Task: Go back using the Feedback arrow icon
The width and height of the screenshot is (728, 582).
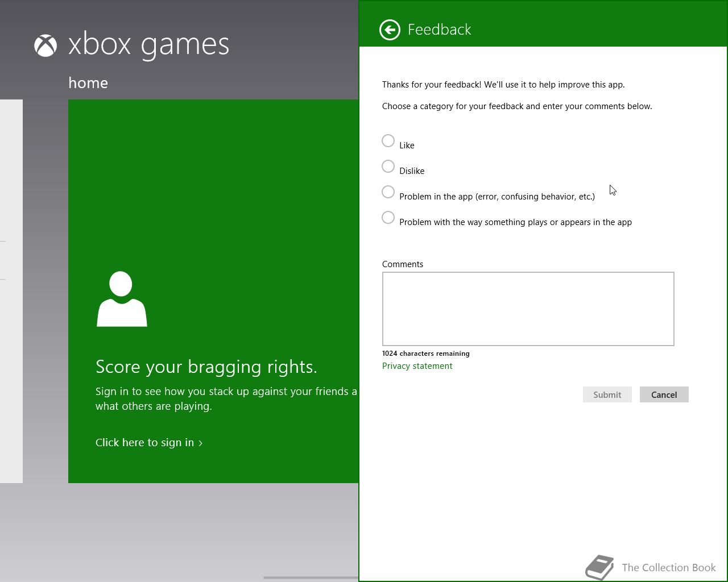Action: coord(390,30)
